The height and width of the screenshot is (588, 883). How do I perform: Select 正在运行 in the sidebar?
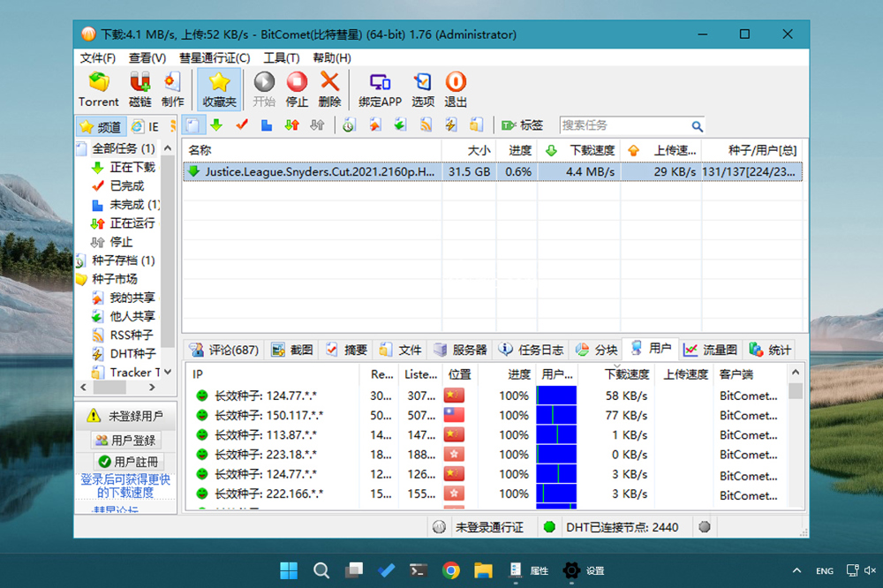[x=132, y=223]
